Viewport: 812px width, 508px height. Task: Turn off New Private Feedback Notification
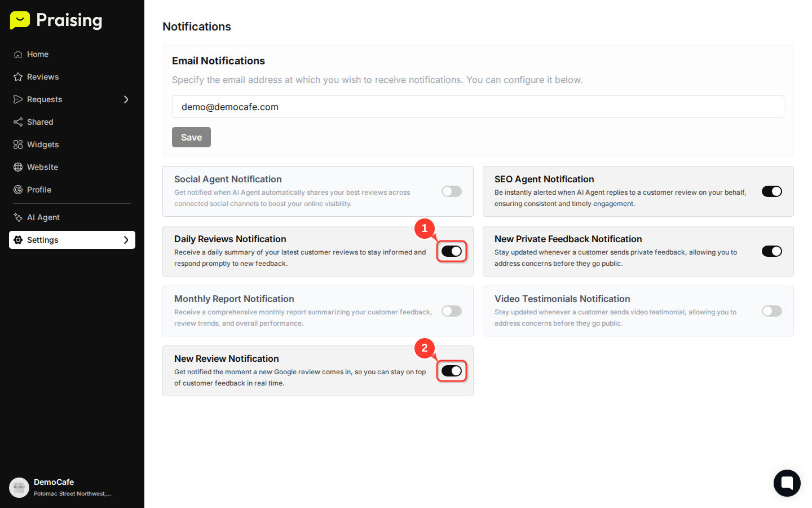[771, 251]
